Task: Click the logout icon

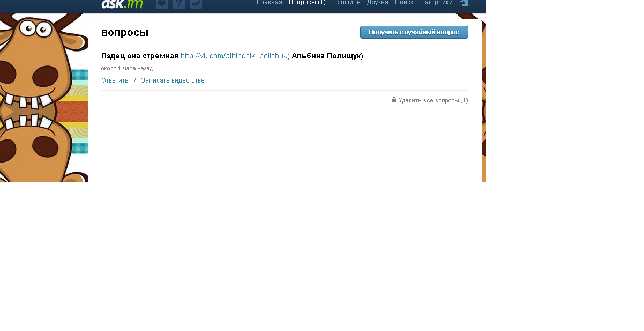Action: [463, 3]
